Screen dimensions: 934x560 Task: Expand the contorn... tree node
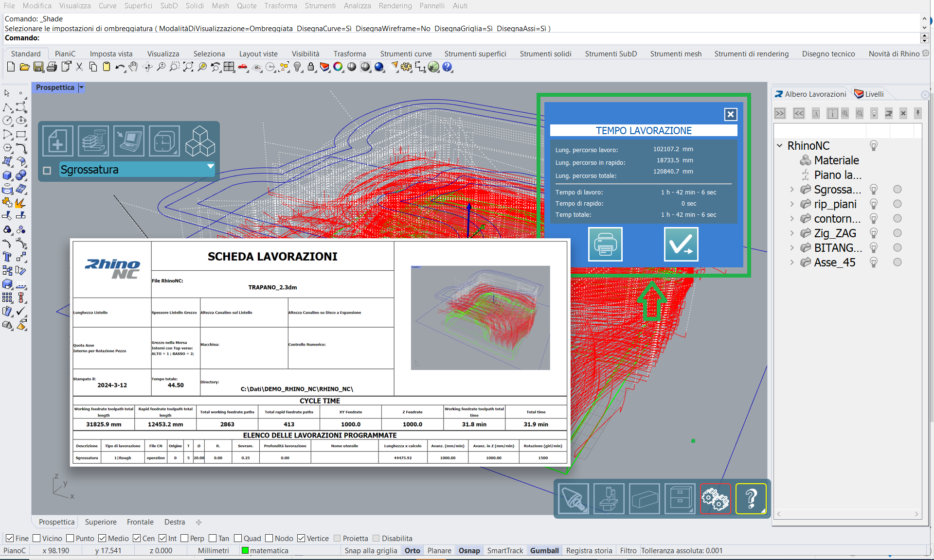(792, 219)
